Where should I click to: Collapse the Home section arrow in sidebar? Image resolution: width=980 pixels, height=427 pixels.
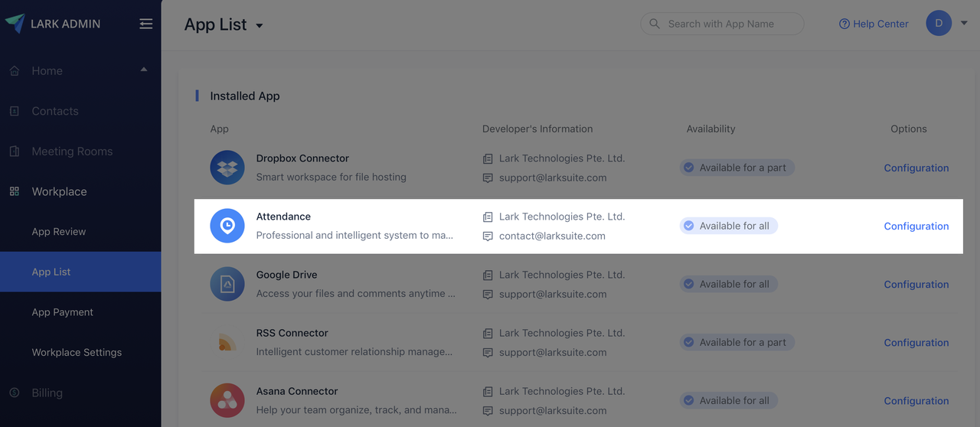point(144,70)
